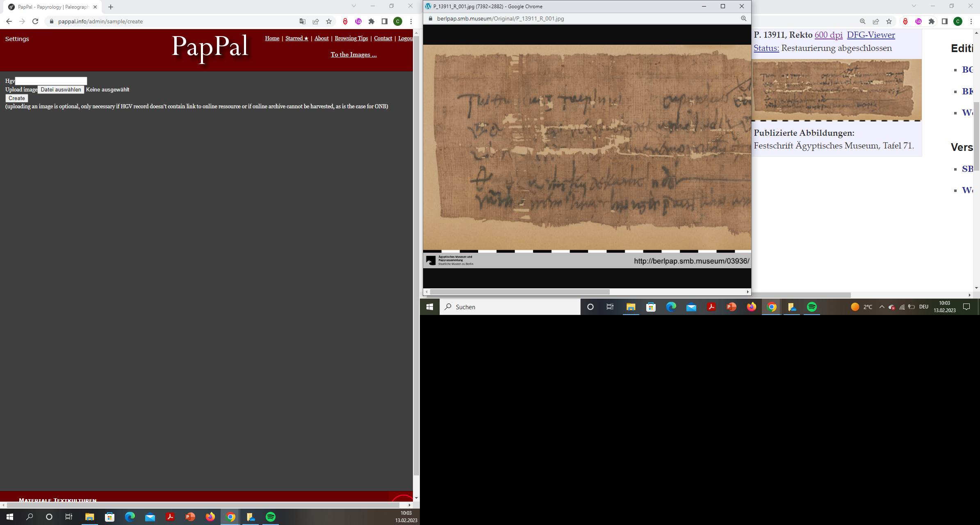Open the DFG-Viewer link
980x525 pixels.
click(871, 35)
